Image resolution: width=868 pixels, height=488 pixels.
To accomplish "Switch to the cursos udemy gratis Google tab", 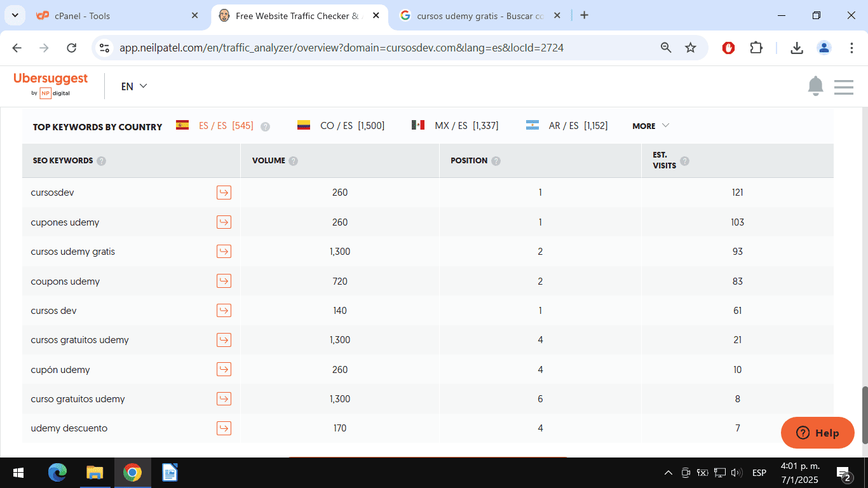I will 480,16.
